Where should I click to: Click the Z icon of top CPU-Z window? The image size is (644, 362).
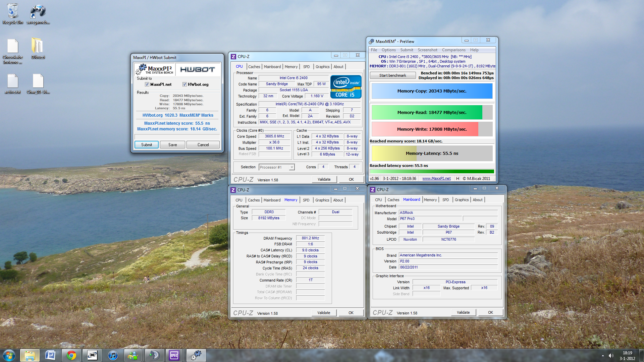coord(233,57)
